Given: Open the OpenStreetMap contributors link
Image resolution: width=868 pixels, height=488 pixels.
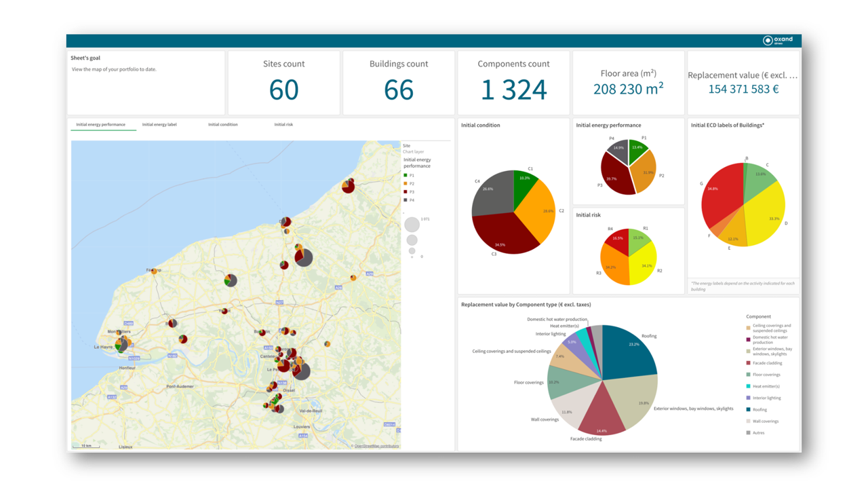Looking at the screenshot, I should 376,446.
